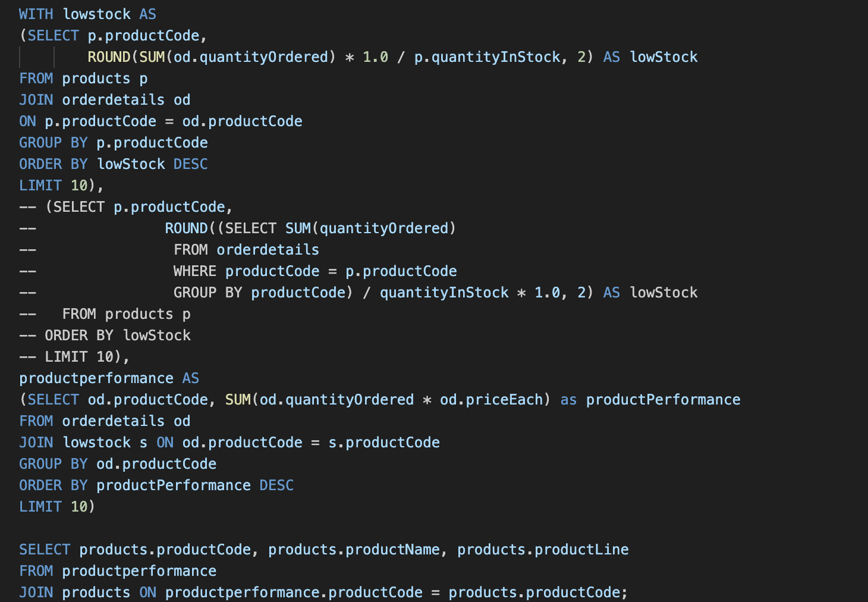The width and height of the screenshot is (868, 602).
Task: Click the commented 'FROM orderdetails' line
Action: [x=246, y=250]
